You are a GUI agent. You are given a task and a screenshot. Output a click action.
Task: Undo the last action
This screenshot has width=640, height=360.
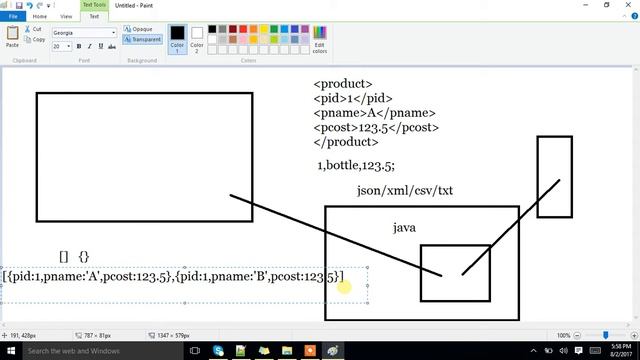(29, 6)
